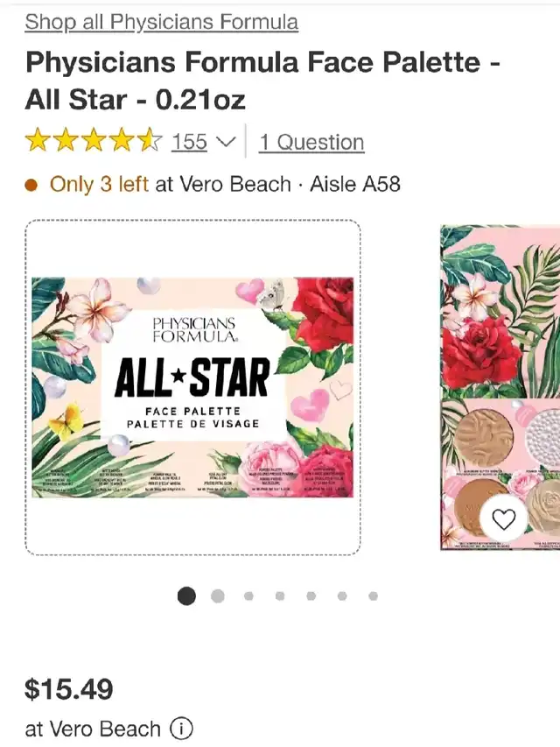Expand the ratings chevron next to 155
Screen dimensions: 560x747
click(226, 142)
